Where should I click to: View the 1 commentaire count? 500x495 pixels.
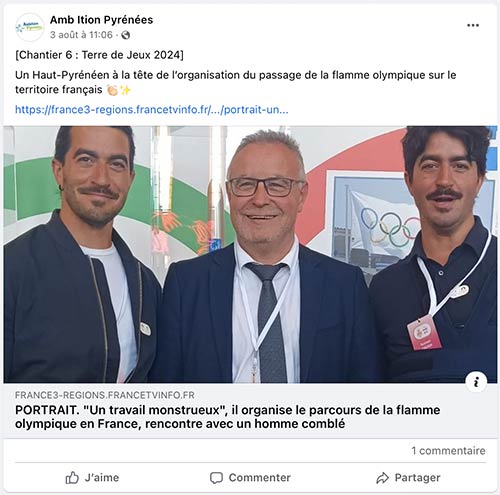click(x=448, y=451)
